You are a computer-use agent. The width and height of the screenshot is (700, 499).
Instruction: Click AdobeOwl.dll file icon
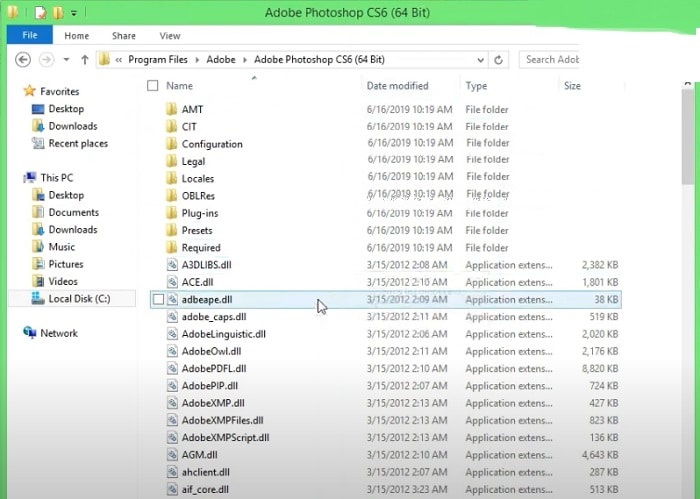coord(172,351)
